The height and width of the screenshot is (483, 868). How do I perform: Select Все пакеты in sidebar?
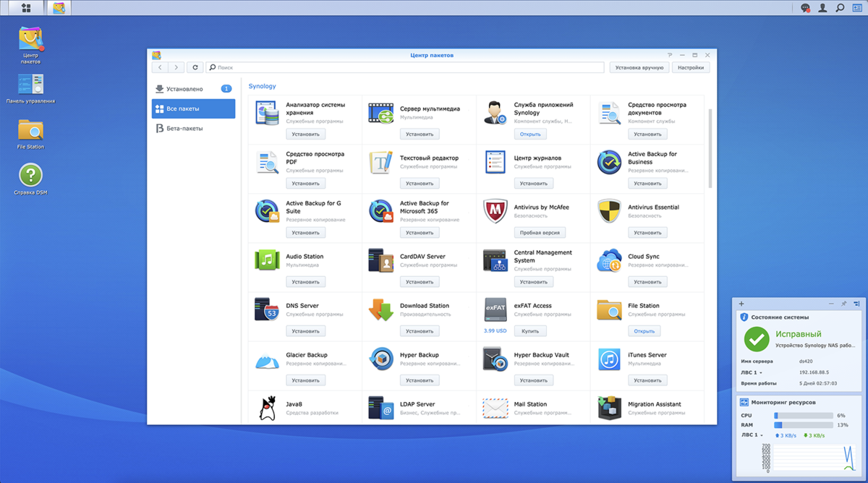[x=193, y=108]
